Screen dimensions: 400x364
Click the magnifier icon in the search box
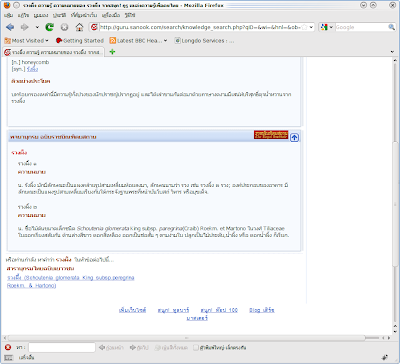coord(391,27)
